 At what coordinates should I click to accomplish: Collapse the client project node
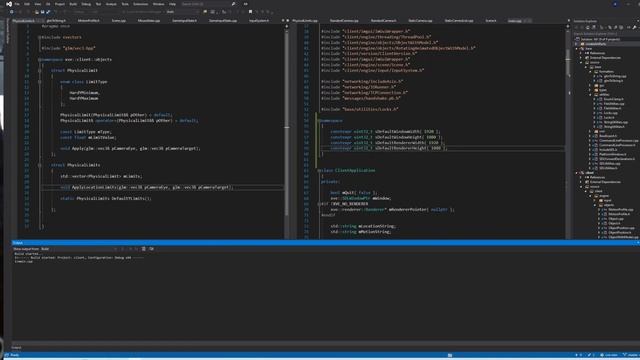(577, 173)
